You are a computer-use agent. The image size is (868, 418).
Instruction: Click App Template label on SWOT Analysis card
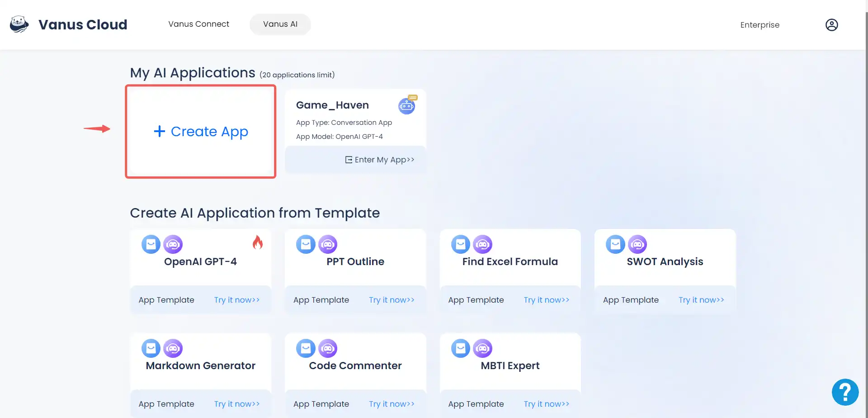point(631,300)
